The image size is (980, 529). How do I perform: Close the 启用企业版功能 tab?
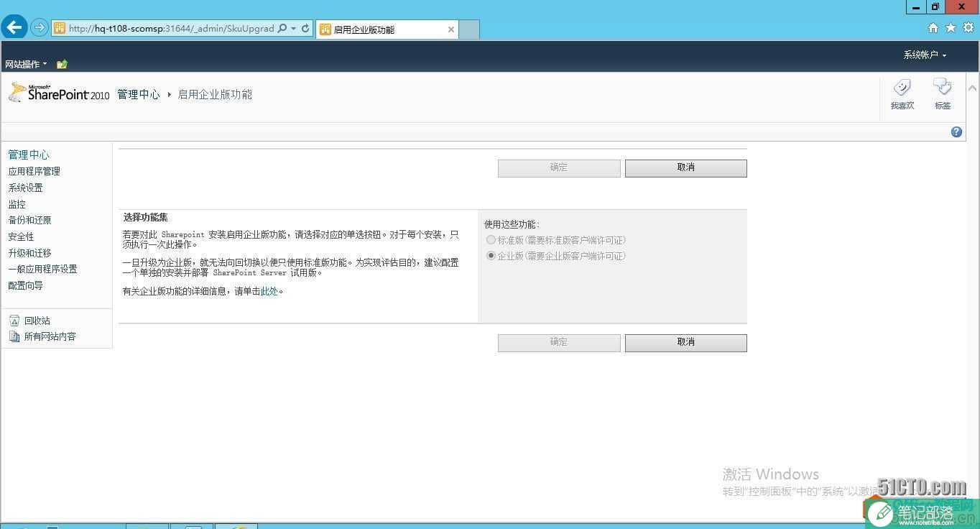(x=451, y=29)
